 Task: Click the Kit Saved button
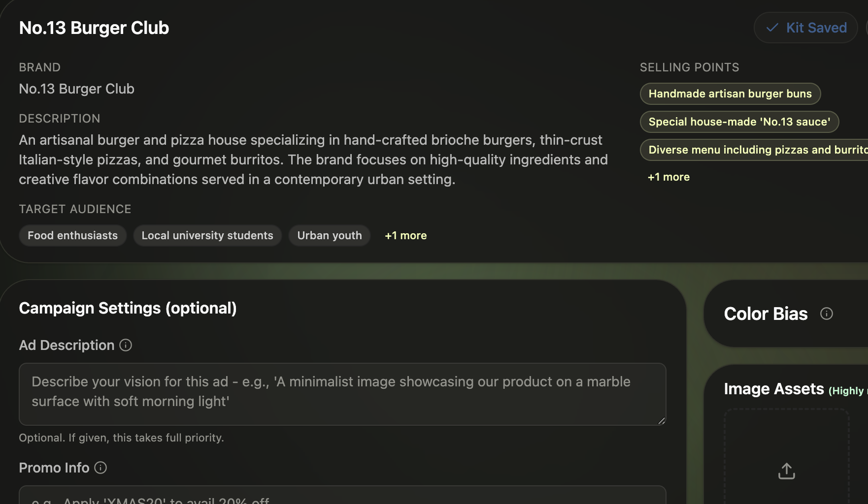pyautogui.click(x=806, y=28)
